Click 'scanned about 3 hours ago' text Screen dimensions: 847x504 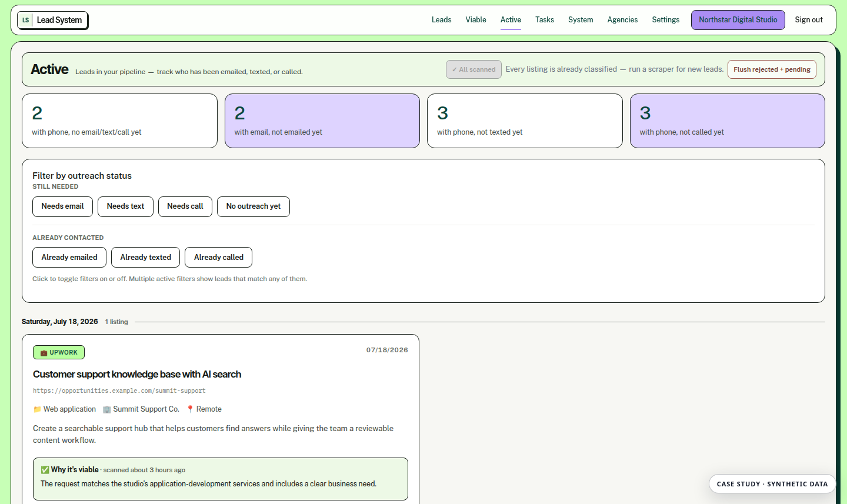click(x=144, y=470)
